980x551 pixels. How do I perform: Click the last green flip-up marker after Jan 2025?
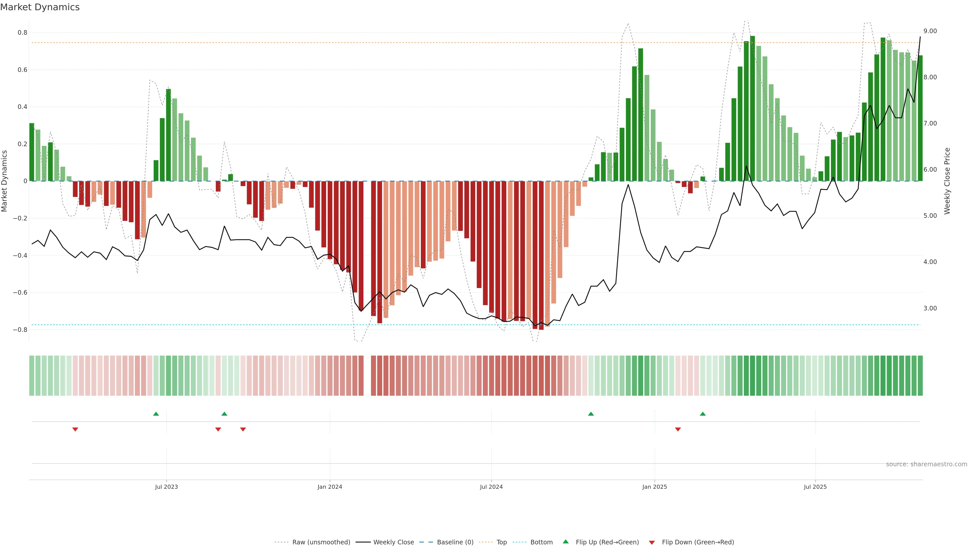[x=703, y=414]
